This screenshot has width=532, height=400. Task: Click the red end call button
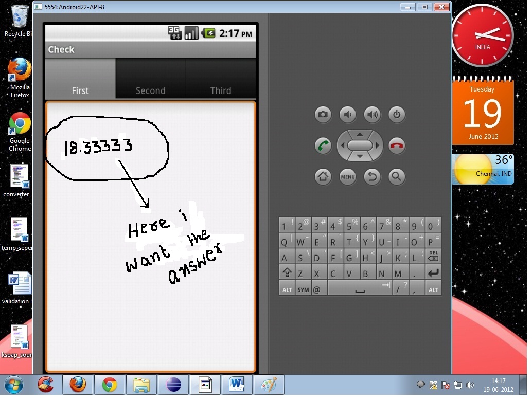tap(397, 146)
